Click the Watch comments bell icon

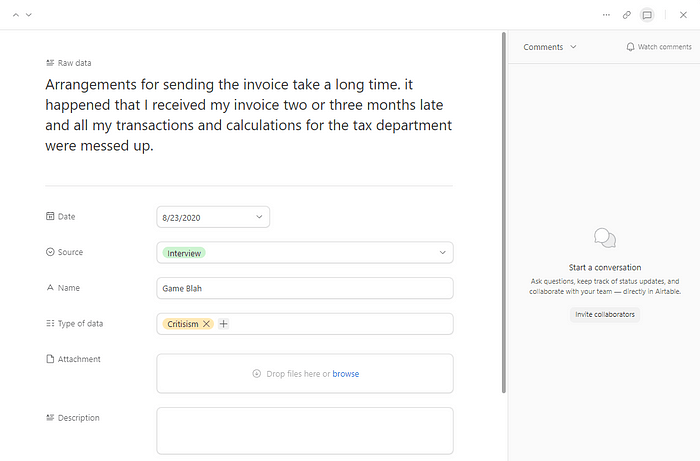point(630,47)
